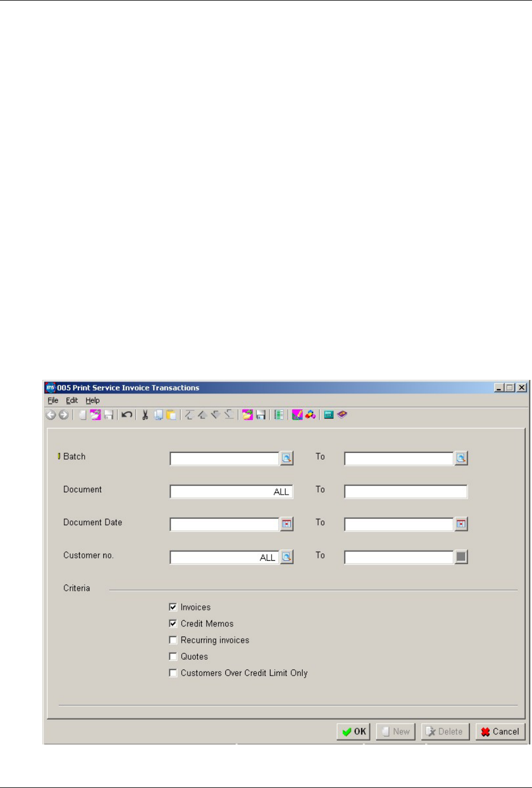
Task: Click the second floppy disk icon
Action: [x=261, y=415]
